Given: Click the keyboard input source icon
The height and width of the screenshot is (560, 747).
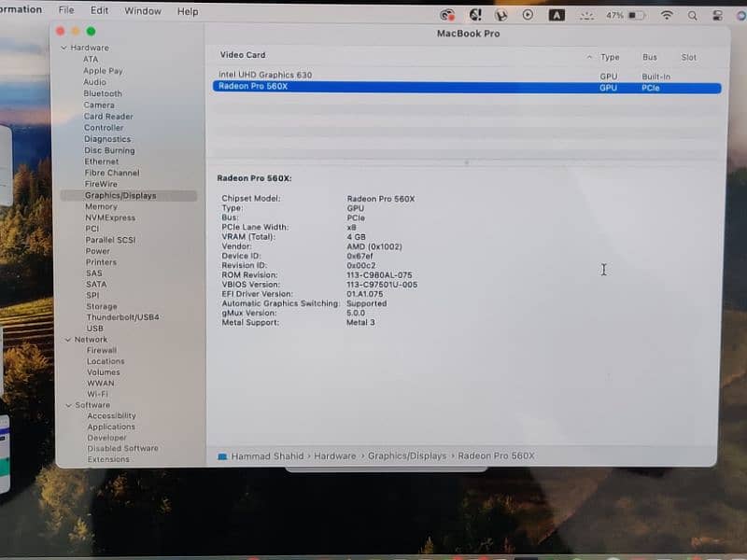Looking at the screenshot, I should click(x=557, y=15).
